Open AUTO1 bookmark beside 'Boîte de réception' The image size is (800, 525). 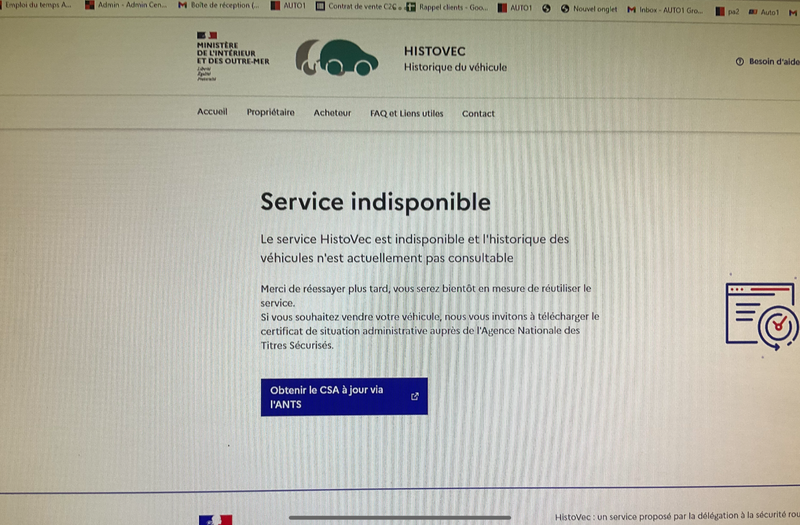tap(288, 6)
